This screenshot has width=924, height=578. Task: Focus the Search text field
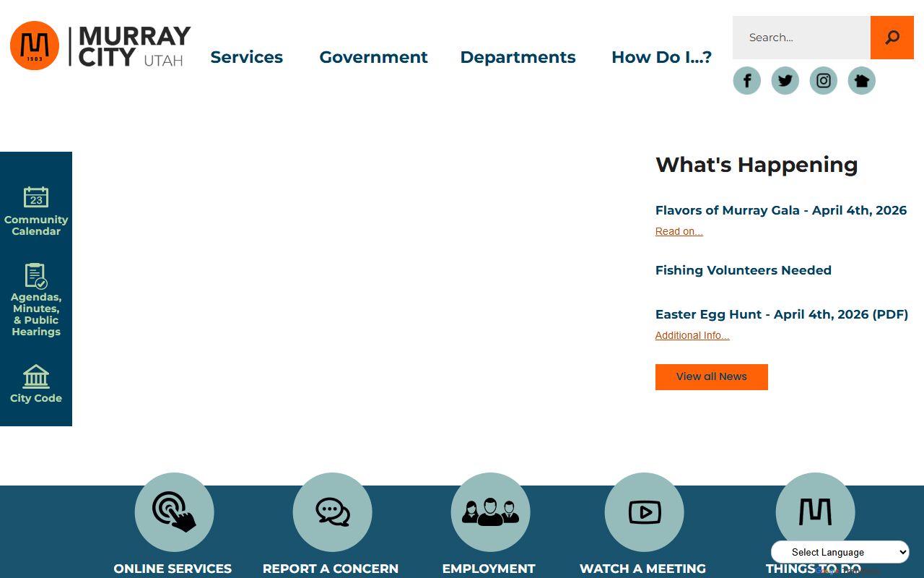click(x=801, y=38)
